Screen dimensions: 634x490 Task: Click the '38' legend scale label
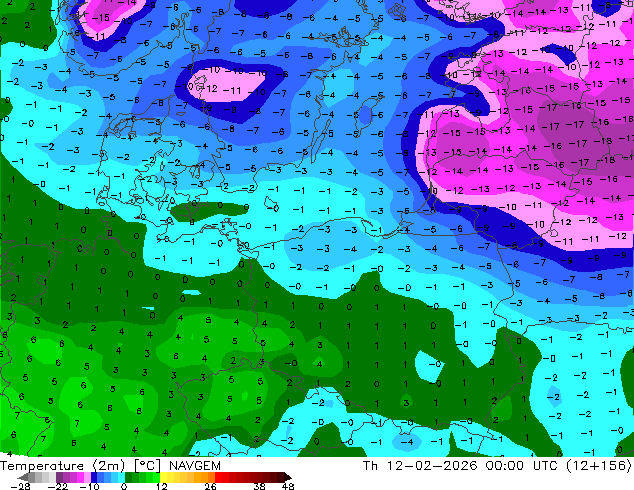tap(260, 486)
